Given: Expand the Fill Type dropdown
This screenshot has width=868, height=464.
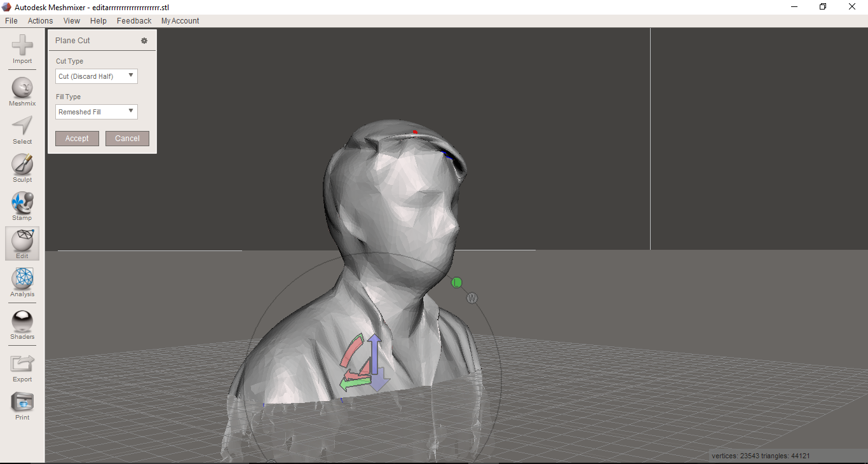Looking at the screenshot, I should [x=97, y=112].
